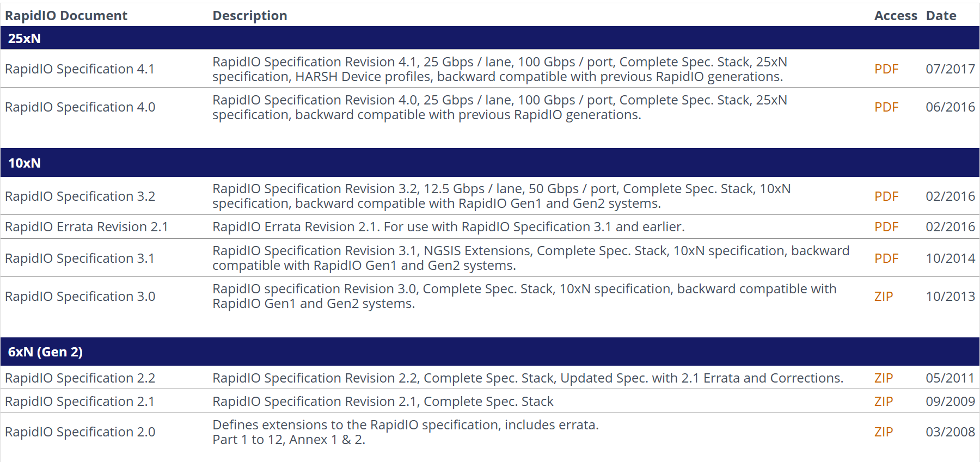The image size is (980, 462).
Task: Click the 10xN section header
Action: click(x=24, y=163)
